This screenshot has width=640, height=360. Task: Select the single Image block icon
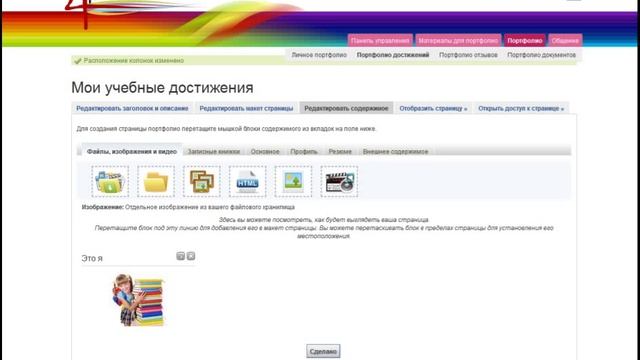pos(293,182)
